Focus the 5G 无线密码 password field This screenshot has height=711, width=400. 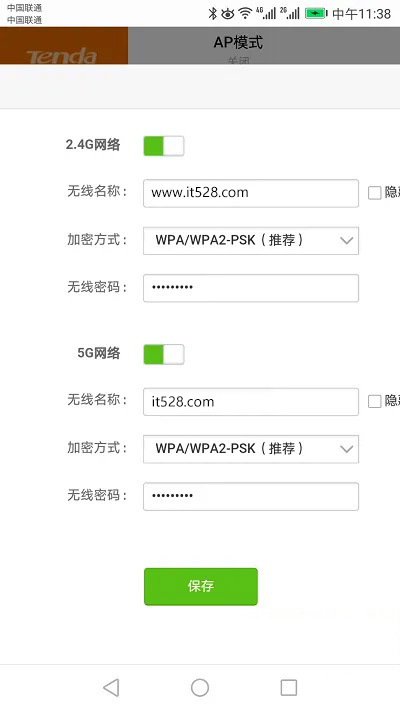tap(251, 497)
